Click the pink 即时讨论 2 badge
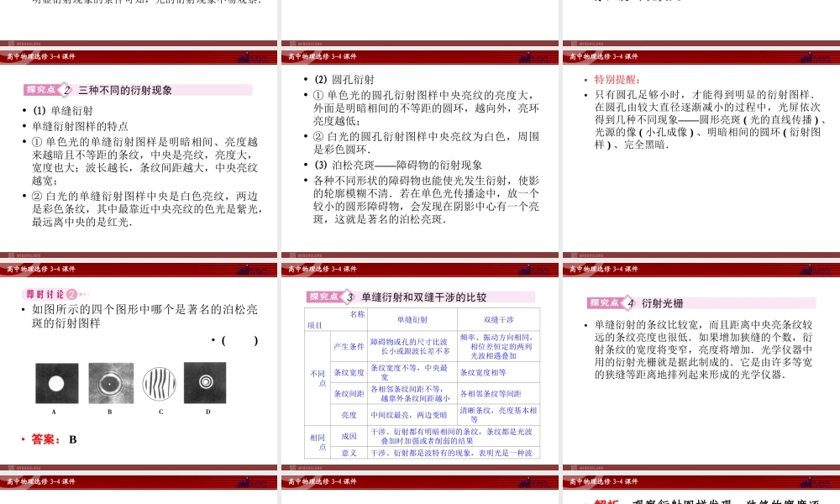Viewport: 840px width, 504px height. coord(52,294)
